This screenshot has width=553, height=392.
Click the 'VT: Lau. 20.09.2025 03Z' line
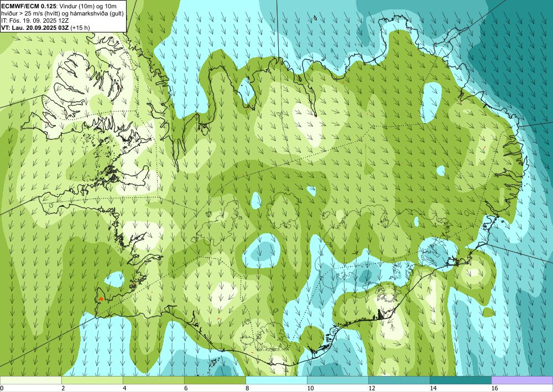[x=35, y=28]
